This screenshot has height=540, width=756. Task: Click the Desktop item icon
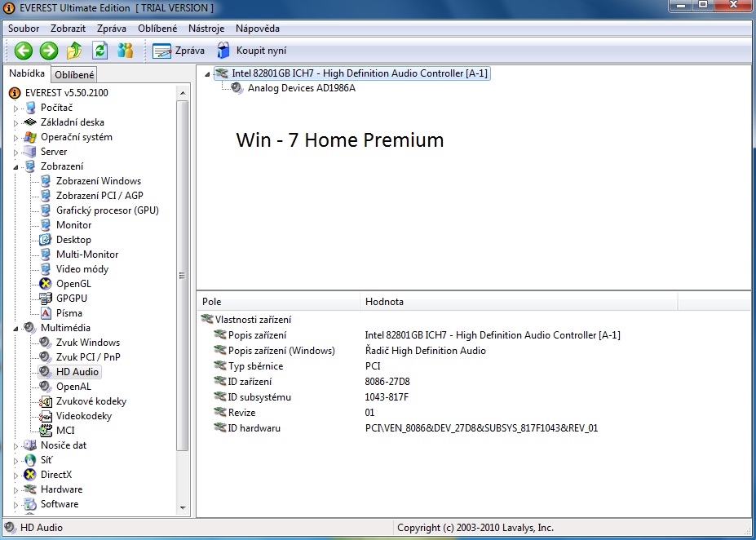tap(46, 240)
